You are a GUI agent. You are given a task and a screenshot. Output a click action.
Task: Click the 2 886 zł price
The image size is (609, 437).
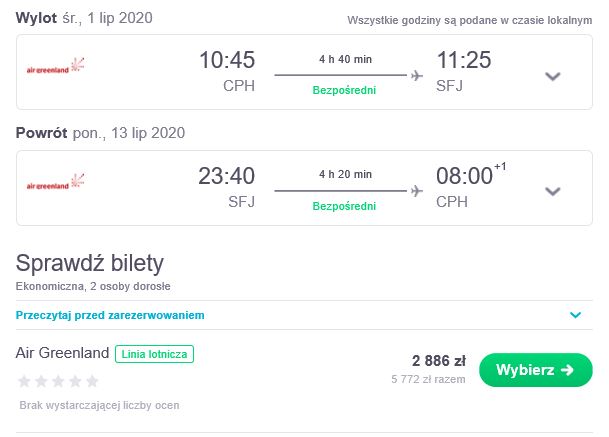(439, 361)
